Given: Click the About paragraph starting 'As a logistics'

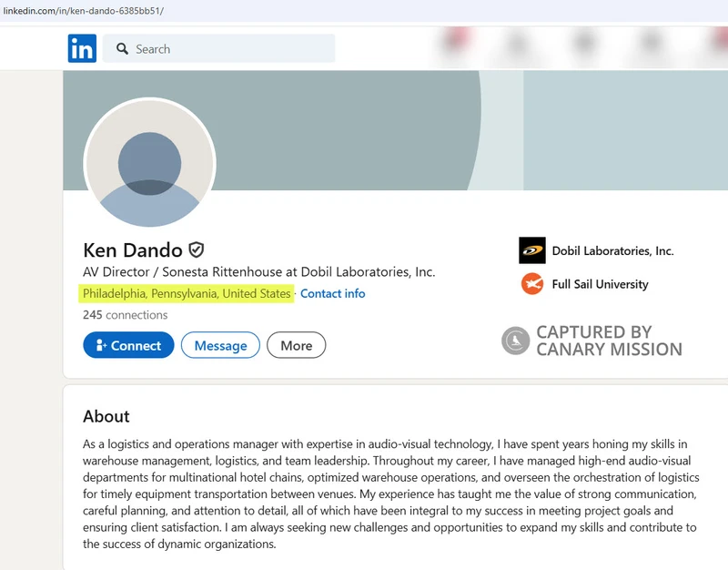Looking at the screenshot, I should [391, 494].
